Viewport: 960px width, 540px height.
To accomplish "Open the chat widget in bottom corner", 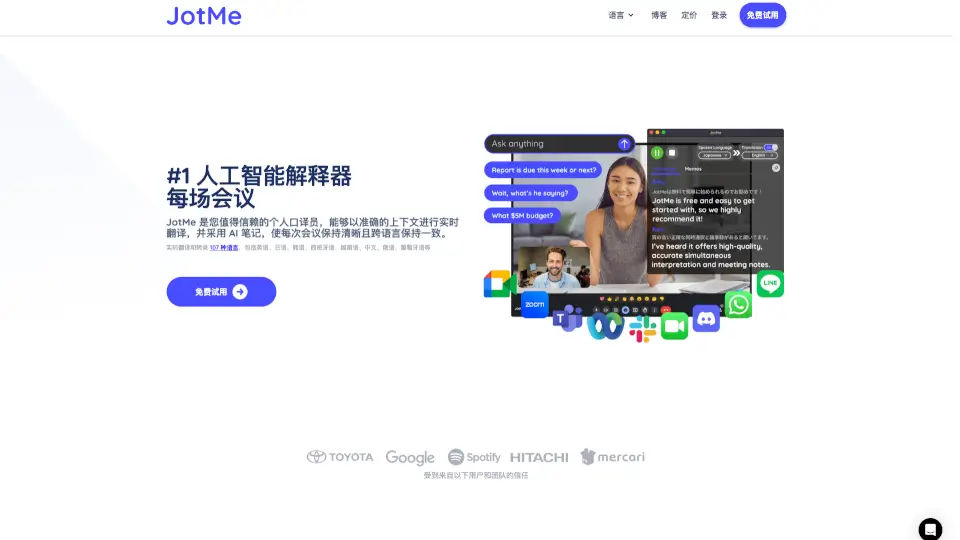I will point(930,529).
